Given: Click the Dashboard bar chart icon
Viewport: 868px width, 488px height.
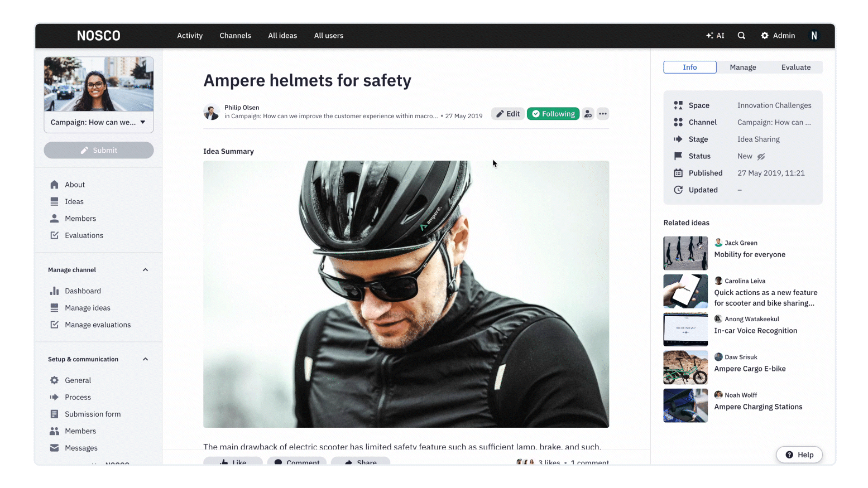Looking at the screenshot, I should click(x=54, y=291).
